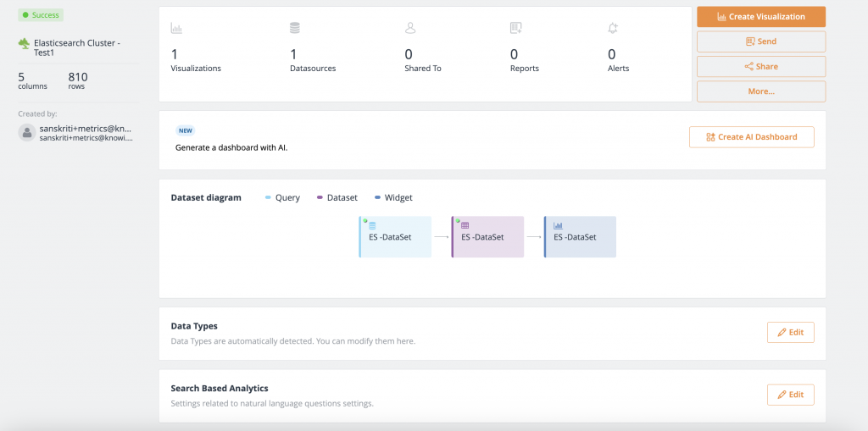Screen dimensions: 868x431
Task: Open the More... options menu
Action: pos(761,91)
